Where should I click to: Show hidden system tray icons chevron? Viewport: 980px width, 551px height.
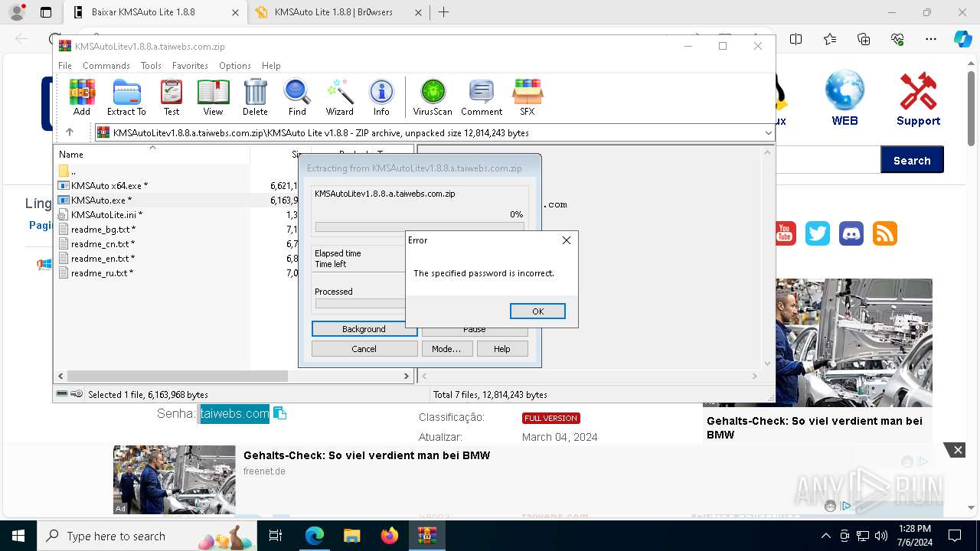(x=826, y=536)
